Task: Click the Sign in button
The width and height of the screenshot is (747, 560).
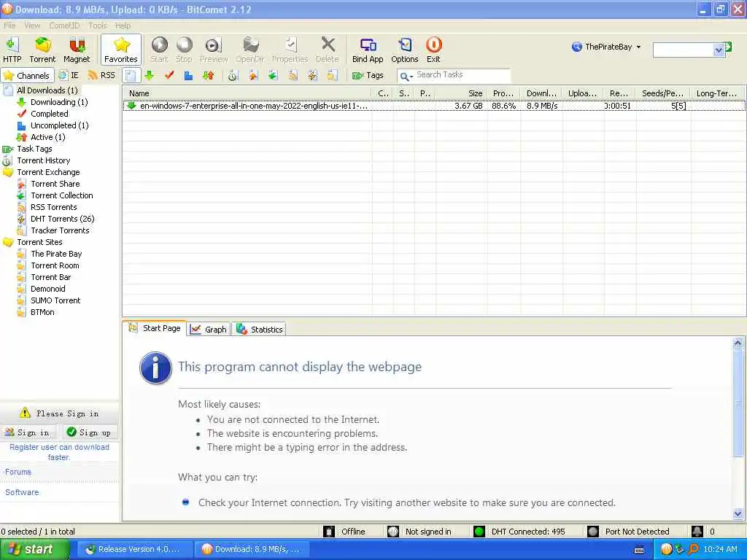Action: pos(28,432)
